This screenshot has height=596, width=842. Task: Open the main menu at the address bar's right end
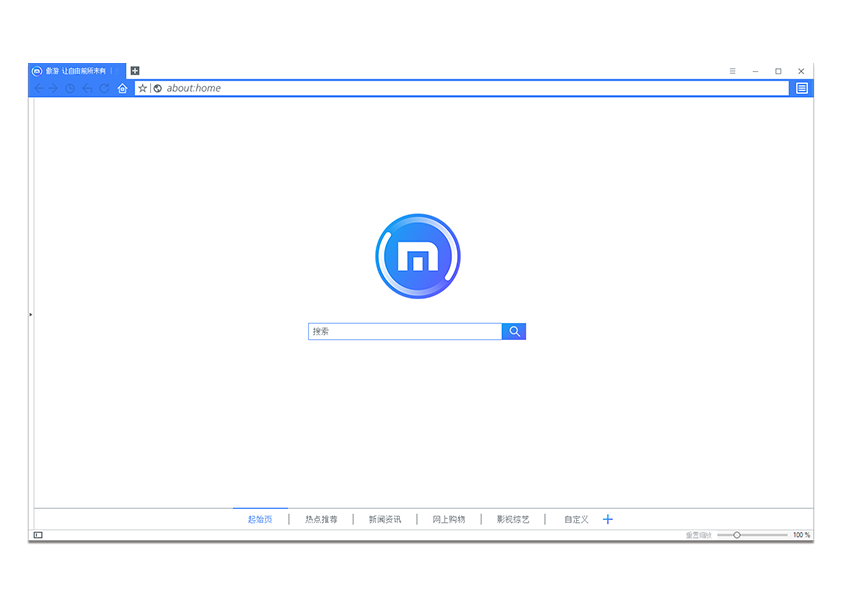coord(802,88)
